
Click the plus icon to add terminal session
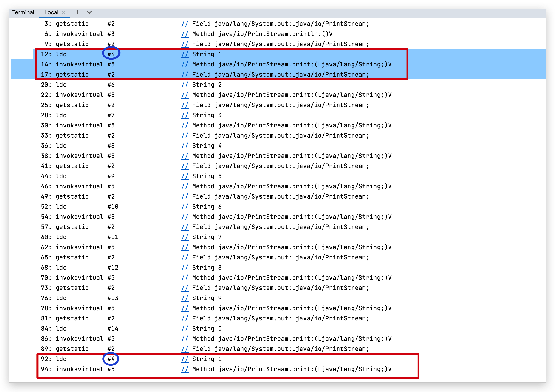[77, 12]
